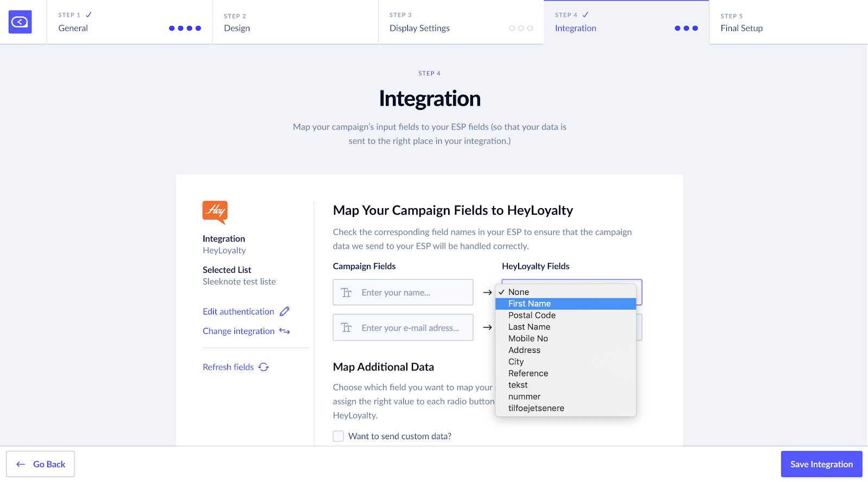Choose nummer from the dropdown list
This screenshot has height=482, width=868.
(x=566, y=397)
